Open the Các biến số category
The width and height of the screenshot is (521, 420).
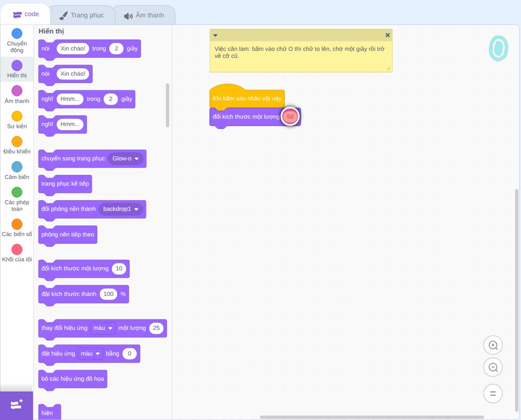point(17,228)
